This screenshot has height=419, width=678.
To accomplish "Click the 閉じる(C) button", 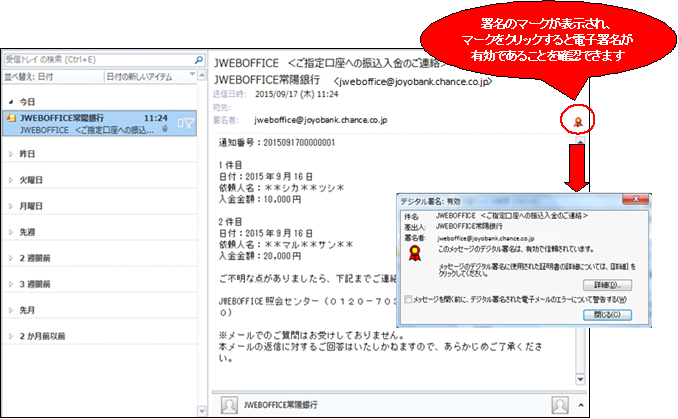I will (x=607, y=314).
